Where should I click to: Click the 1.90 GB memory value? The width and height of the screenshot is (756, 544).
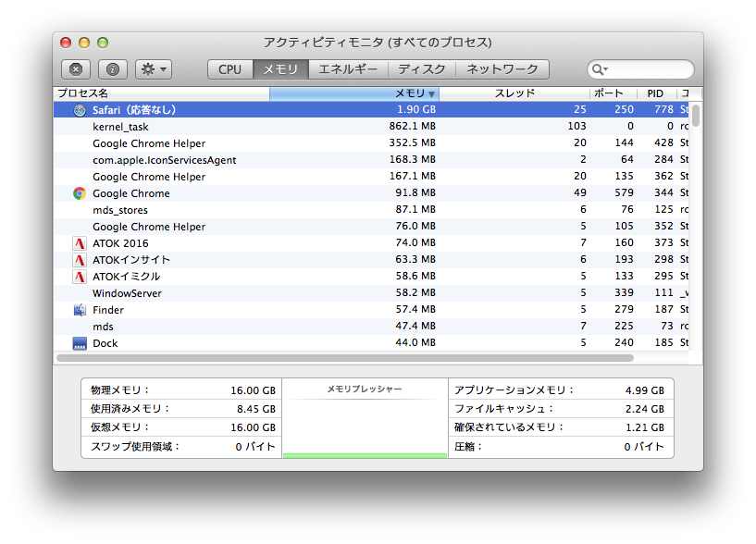click(x=416, y=109)
